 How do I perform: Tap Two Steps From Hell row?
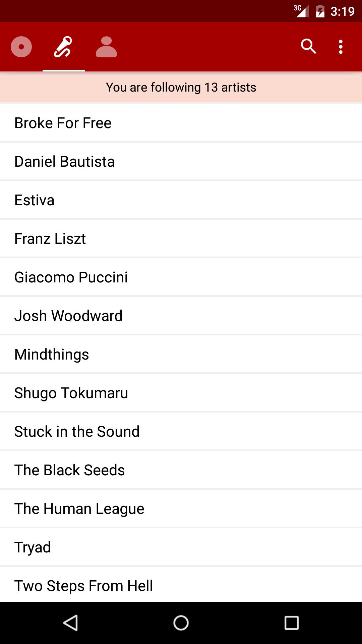point(181,584)
